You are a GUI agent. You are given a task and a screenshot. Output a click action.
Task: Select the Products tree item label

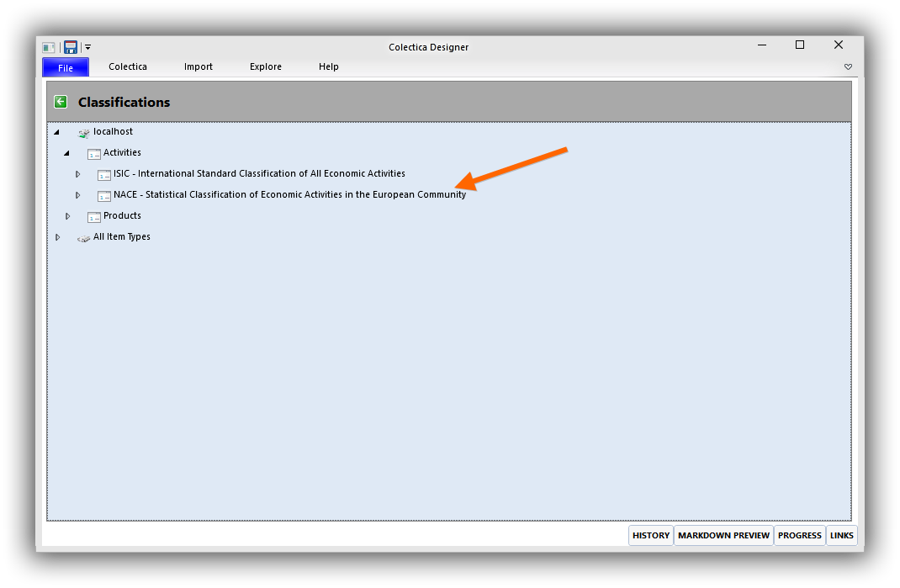click(122, 216)
